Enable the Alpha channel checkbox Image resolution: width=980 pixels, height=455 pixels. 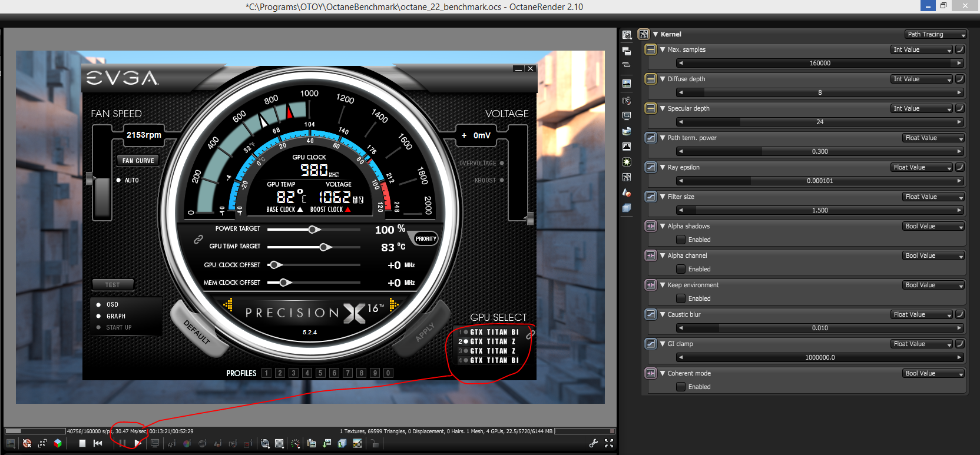pos(681,269)
